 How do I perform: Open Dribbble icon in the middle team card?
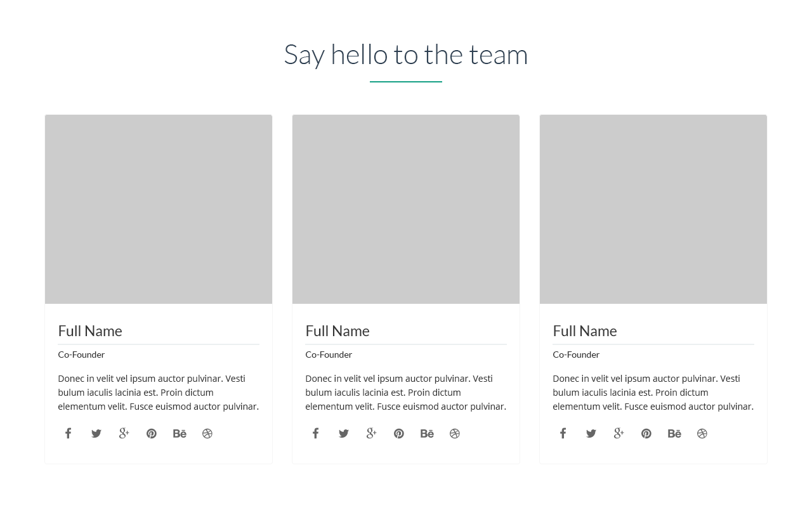pyautogui.click(x=455, y=434)
